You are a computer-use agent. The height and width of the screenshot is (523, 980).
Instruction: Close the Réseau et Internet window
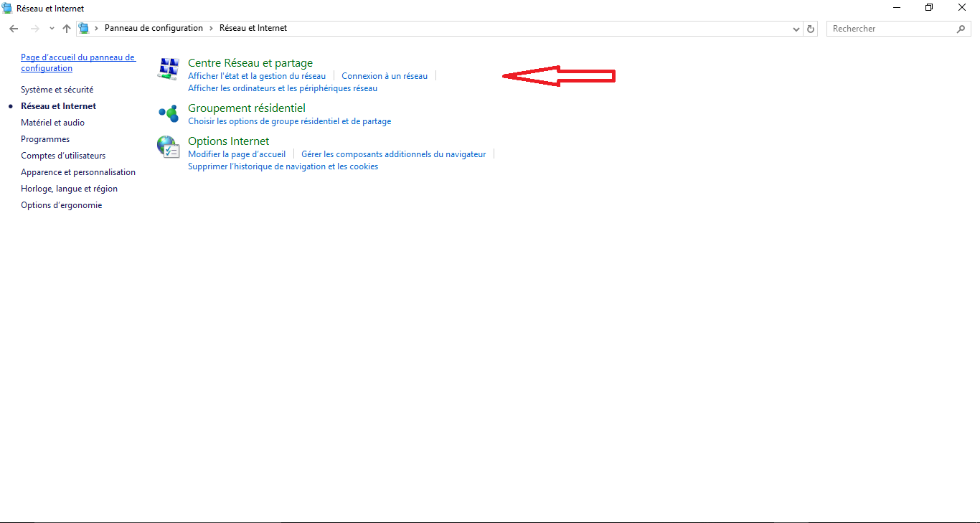[962, 8]
